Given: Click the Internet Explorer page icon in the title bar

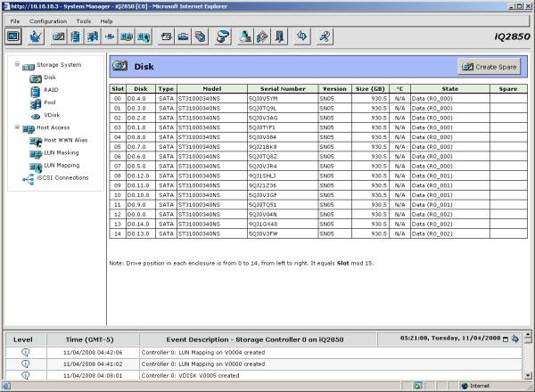Looking at the screenshot, I should click(6, 6).
